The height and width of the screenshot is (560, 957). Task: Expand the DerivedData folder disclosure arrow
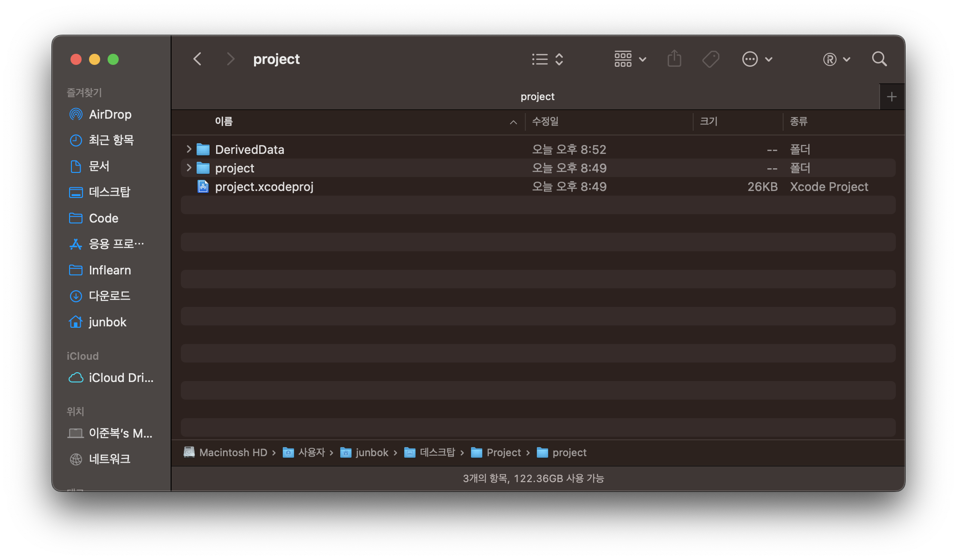click(189, 149)
